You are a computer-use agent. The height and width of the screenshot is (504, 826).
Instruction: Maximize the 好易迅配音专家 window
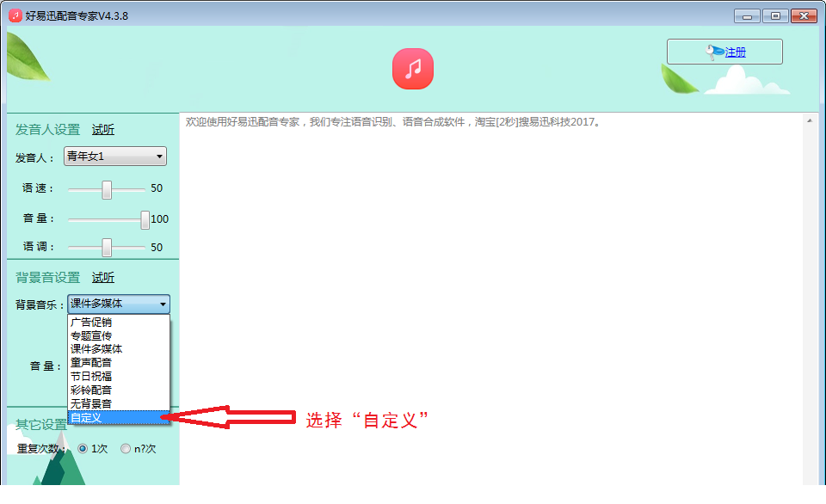775,16
